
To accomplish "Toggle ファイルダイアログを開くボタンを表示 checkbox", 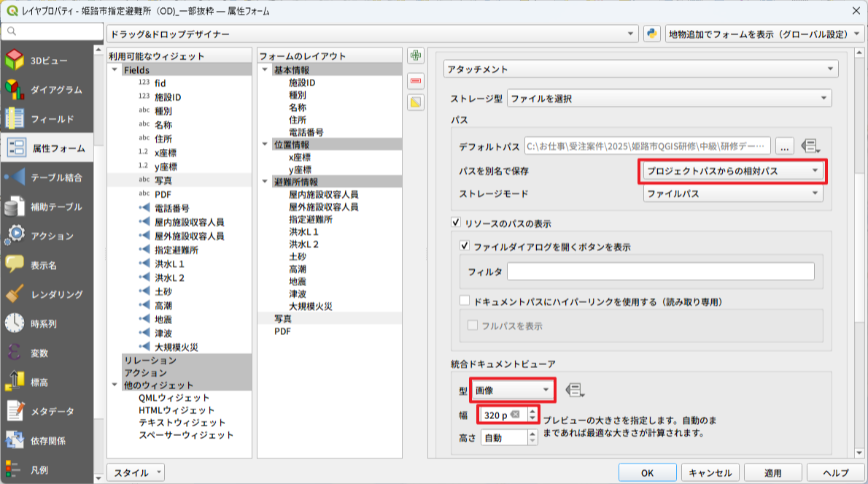I will pos(465,247).
